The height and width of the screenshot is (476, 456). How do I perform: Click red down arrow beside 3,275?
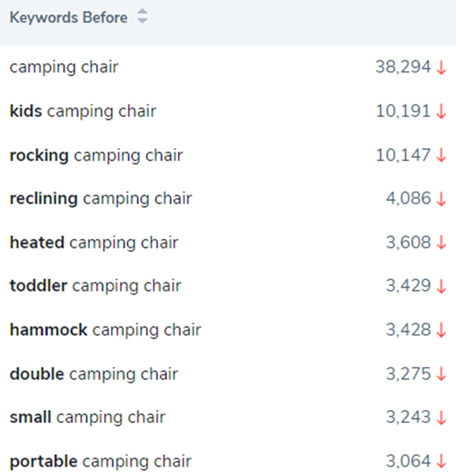[x=441, y=374]
